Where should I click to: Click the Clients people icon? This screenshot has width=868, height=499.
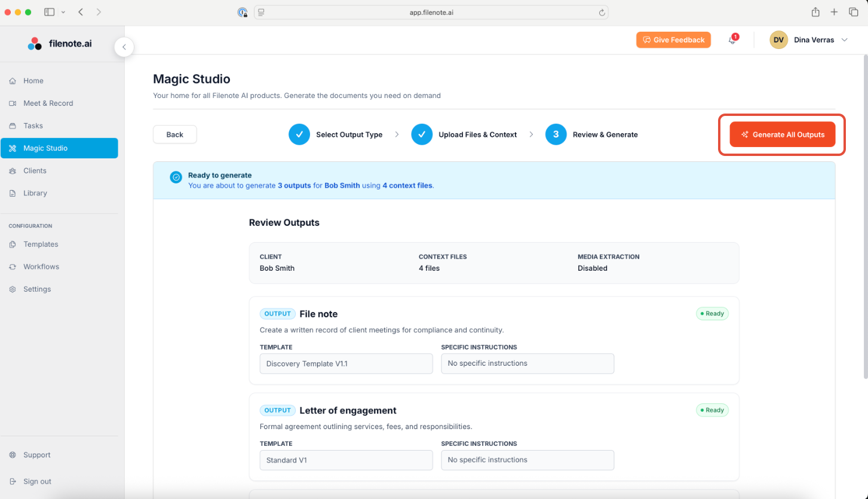[x=13, y=171]
